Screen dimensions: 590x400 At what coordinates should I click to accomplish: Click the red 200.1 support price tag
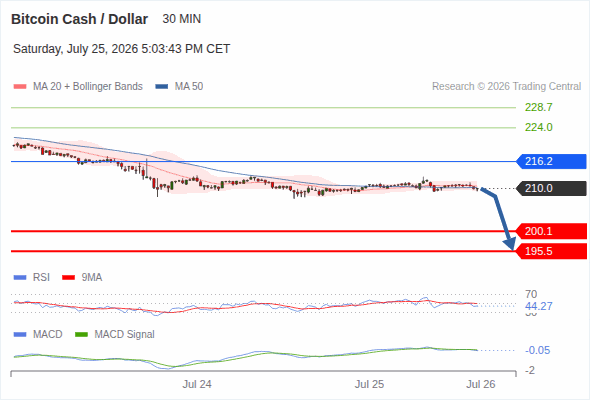pyautogui.click(x=551, y=231)
